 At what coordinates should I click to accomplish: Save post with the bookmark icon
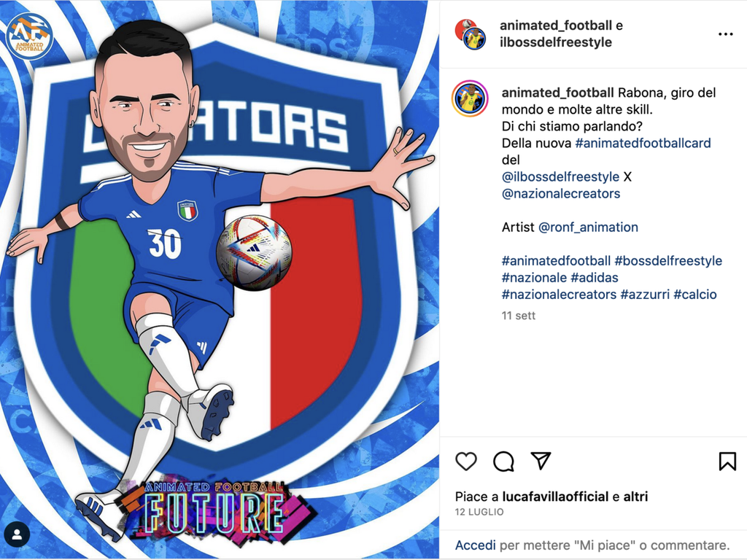(727, 462)
